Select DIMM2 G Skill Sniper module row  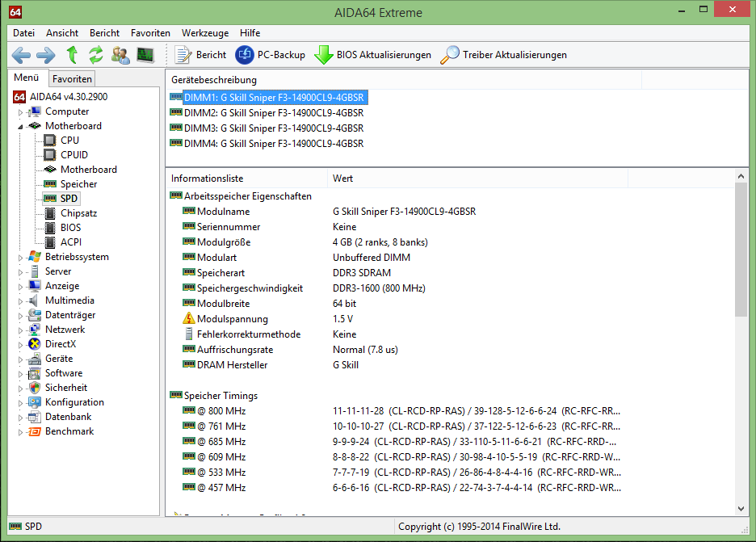[x=267, y=113]
